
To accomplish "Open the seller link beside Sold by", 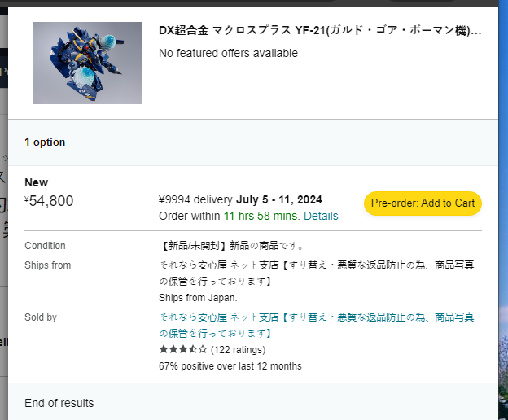I will click(317, 325).
